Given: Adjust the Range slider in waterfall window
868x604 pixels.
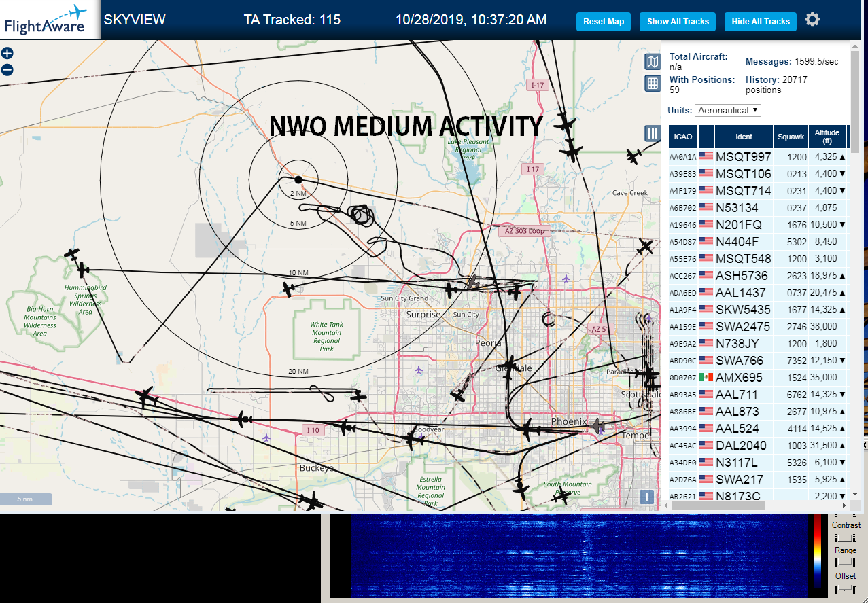Looking at the screenshot, I should click(x=844, y=563).
